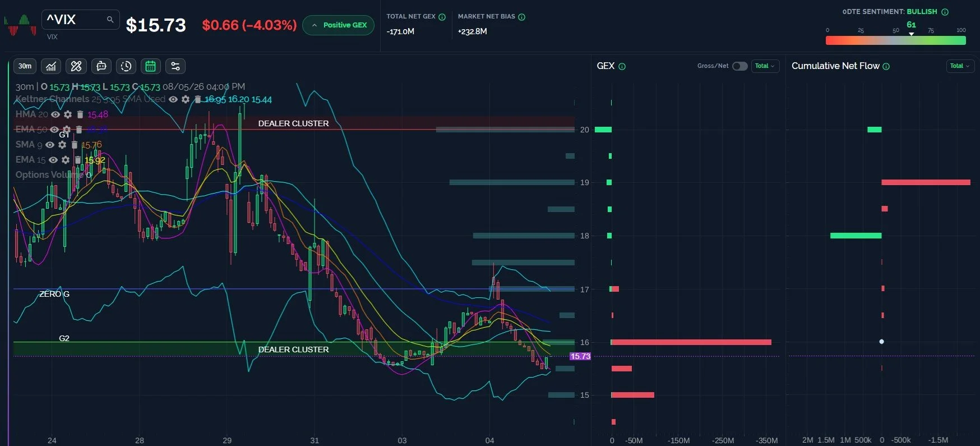Hide the HMA 20 indicator
980x446 pixels.
coord(56,114)
